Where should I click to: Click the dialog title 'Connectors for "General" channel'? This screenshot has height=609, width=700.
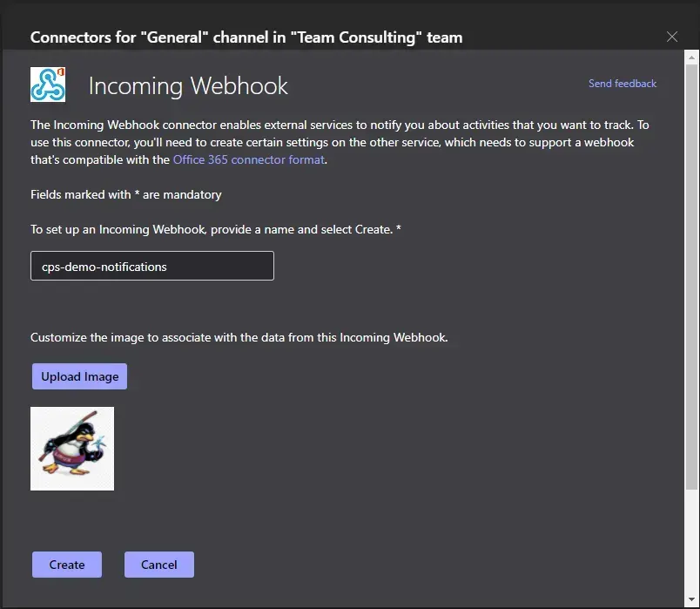tap(246, 37)
